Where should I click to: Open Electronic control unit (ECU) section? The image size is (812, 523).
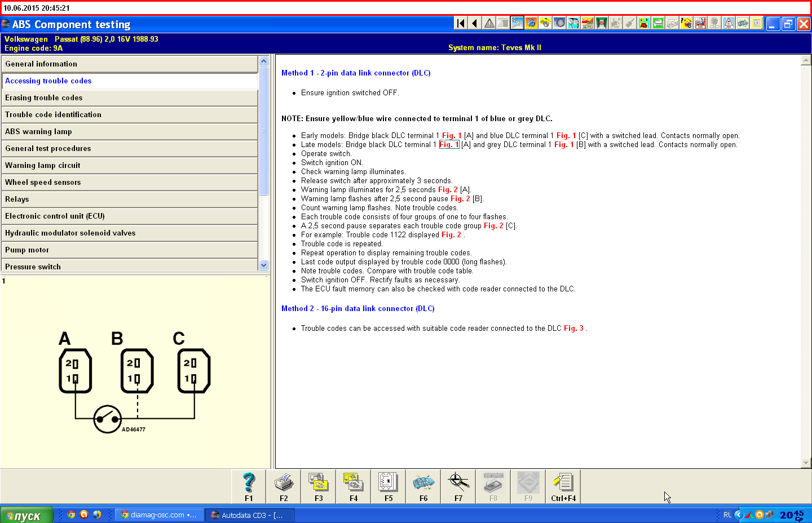tap(130, 216)
